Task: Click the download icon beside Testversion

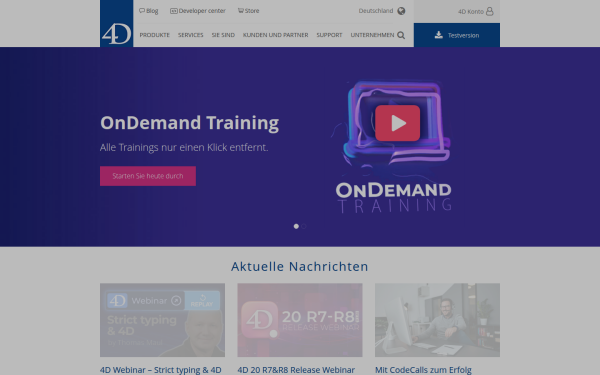Action: 439,35
